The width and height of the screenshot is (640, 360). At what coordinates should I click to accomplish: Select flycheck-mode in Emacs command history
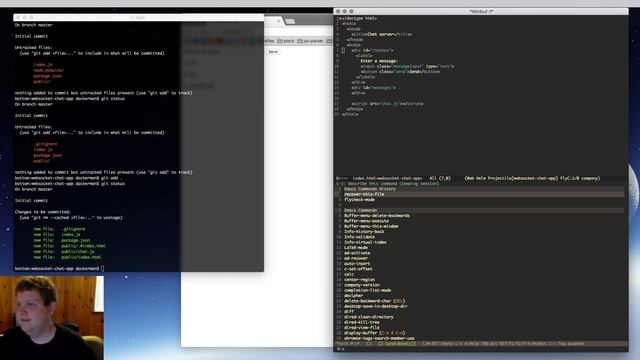[359, 200]
